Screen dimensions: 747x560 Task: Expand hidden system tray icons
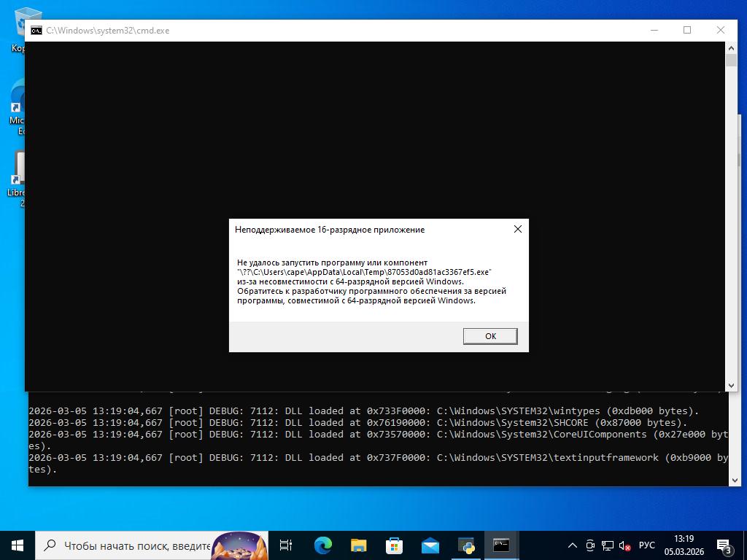[573, 545]
